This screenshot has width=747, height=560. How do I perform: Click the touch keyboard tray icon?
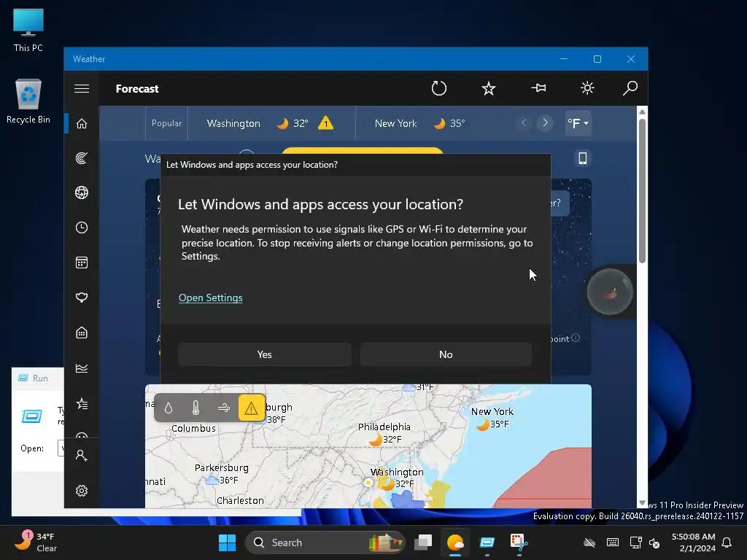[613, 542]
